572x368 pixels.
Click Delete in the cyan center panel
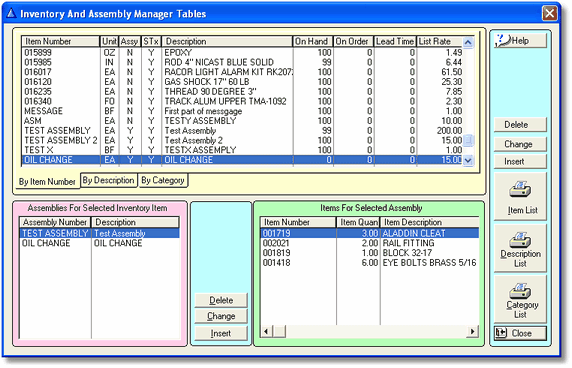tap(221, 300)
